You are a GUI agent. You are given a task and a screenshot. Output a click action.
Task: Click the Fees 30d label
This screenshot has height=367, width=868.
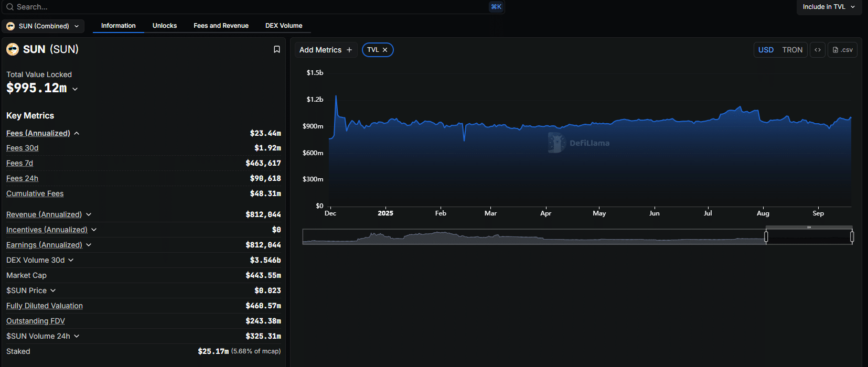(x=23, y=148)
